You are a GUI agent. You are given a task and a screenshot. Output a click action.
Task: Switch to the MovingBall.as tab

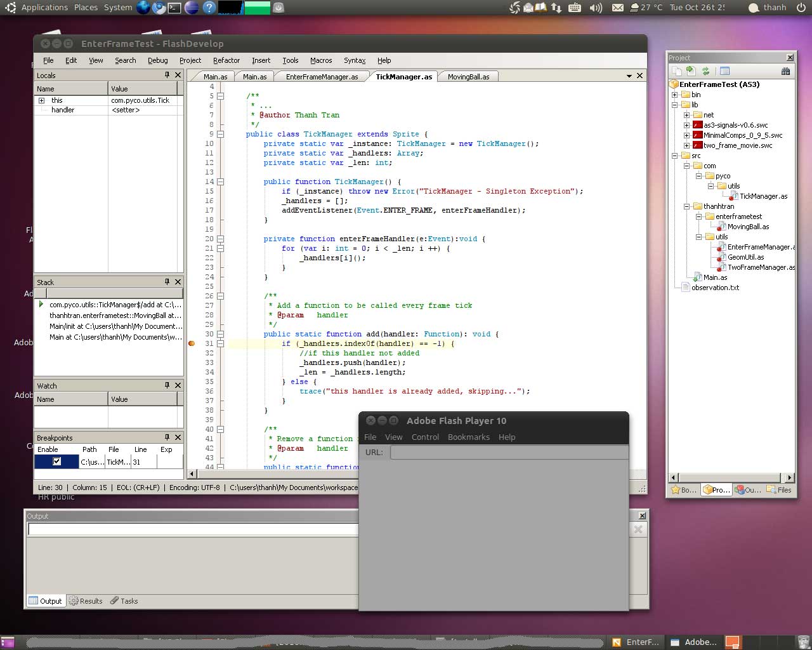(468, 77)
